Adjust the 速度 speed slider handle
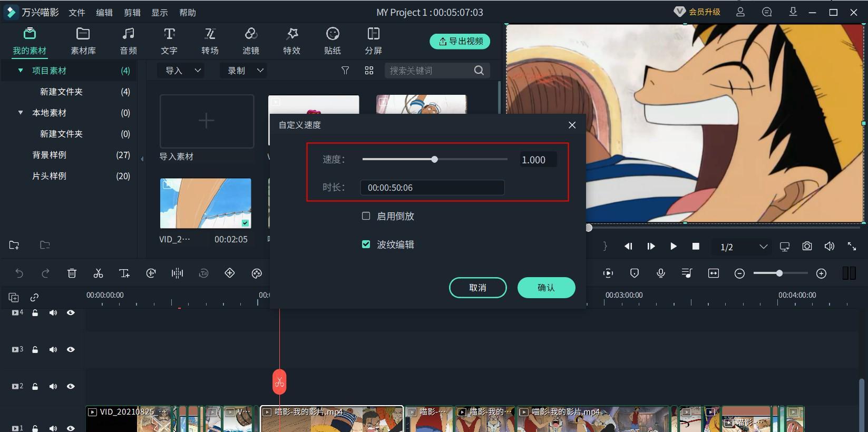 pos(434,159)
